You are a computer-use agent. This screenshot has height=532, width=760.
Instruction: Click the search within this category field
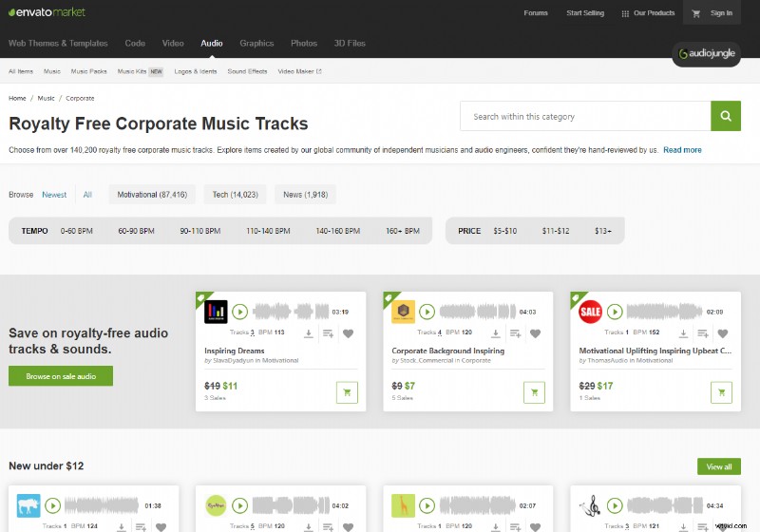coord(585,116)
